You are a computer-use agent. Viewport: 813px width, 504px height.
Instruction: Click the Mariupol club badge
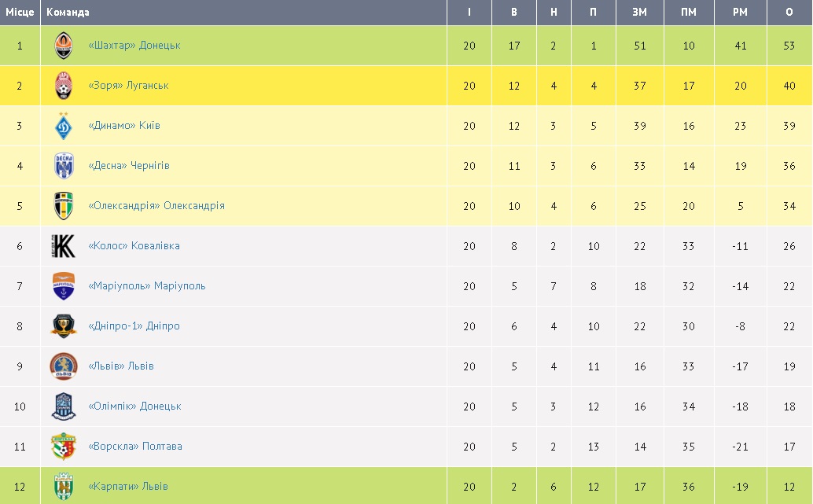[x=64, y=286]
